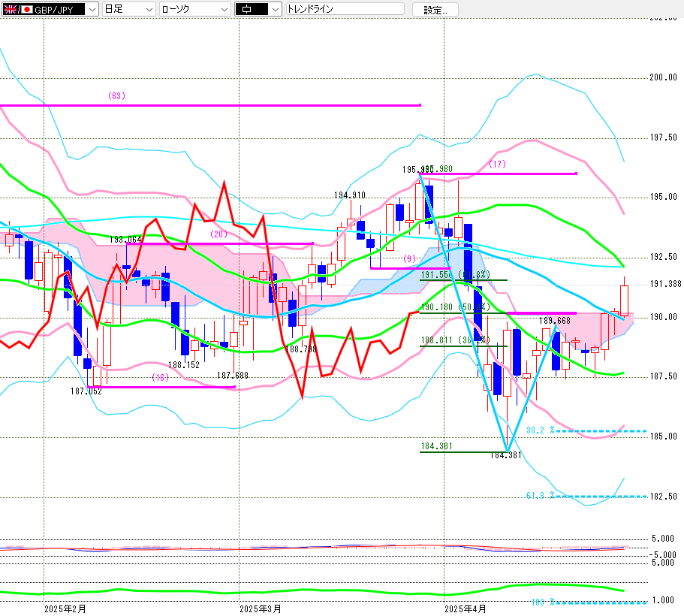The height and width of the screenshot is (616, 684).
Task: Click the 182.50 price axis label
Action: (x=663, y=497)
